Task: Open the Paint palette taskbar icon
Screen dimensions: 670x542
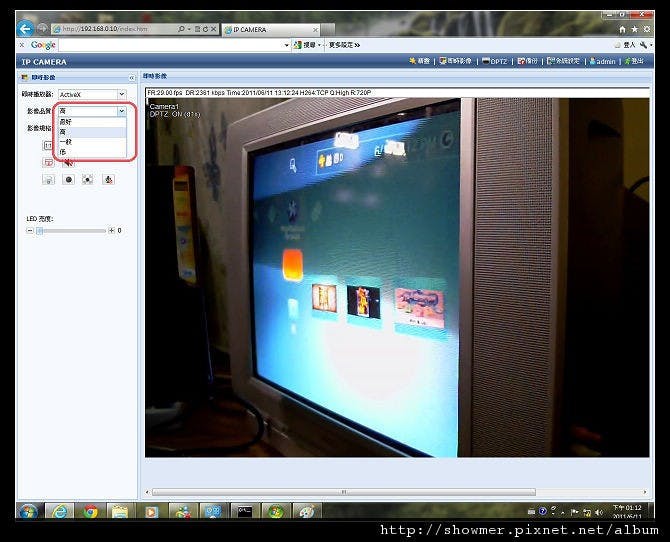Action: (x=306, y=511)
